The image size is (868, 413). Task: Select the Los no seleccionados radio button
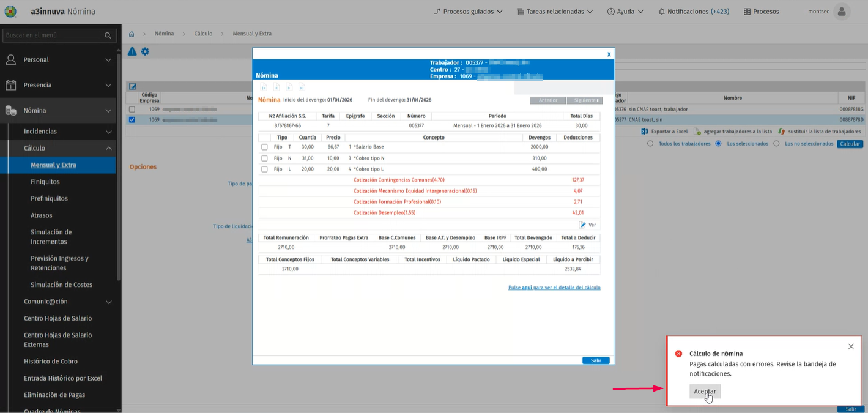(776, 144)
